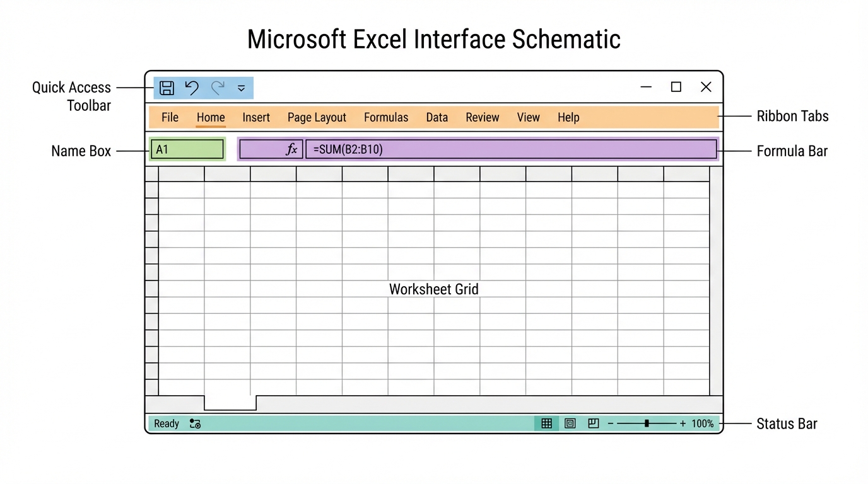Switch to Normal view in status bar

547,424
